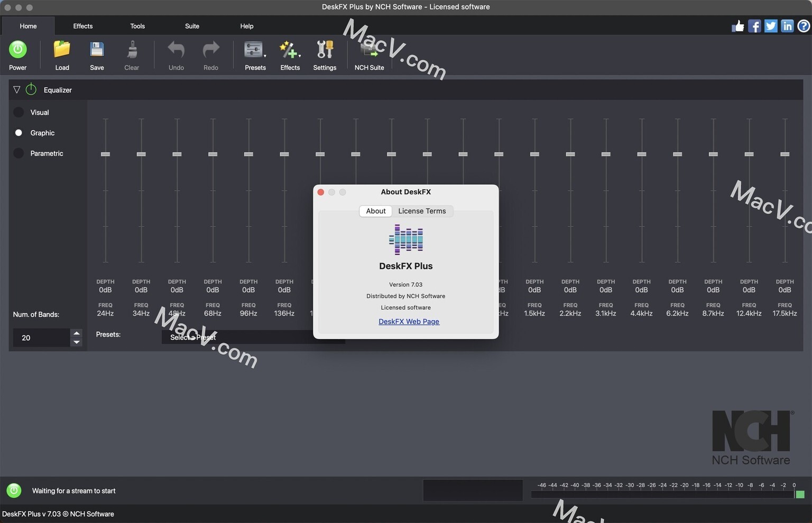Click "DeskFX Plus v 7.03 © NCH Software" text
Viewport: 812px width, 523px height.
(58, 513)
